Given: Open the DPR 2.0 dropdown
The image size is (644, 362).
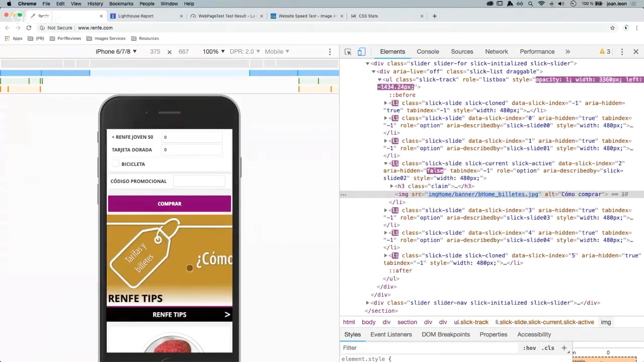Looking at the screenshot, I should point(245,52).
